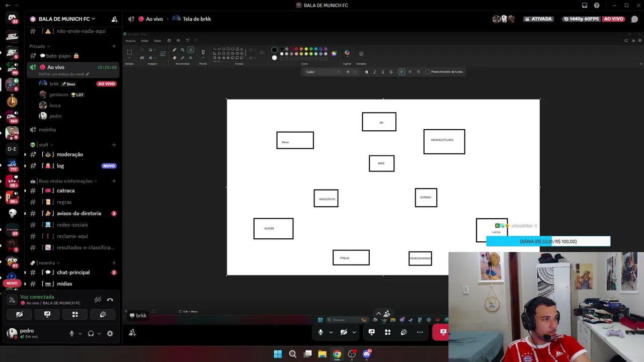Turn on camera in voice panel

click(x=20, y=314)
